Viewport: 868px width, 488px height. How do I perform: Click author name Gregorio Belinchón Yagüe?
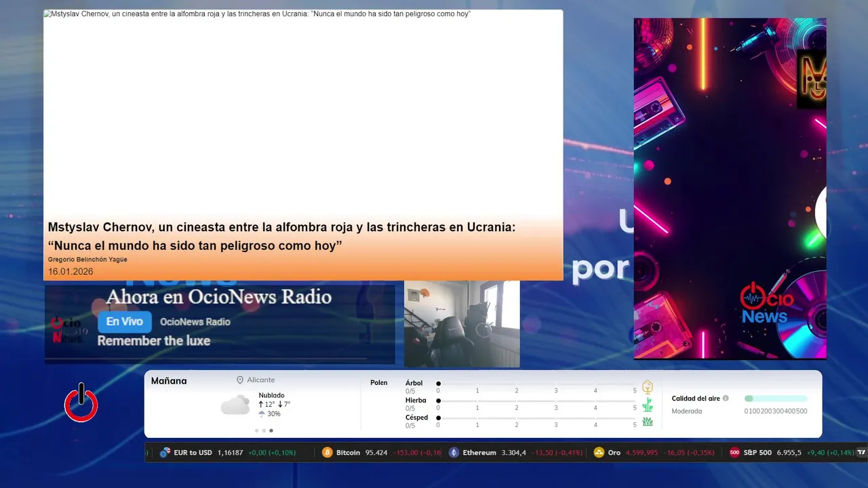point(87,260)
